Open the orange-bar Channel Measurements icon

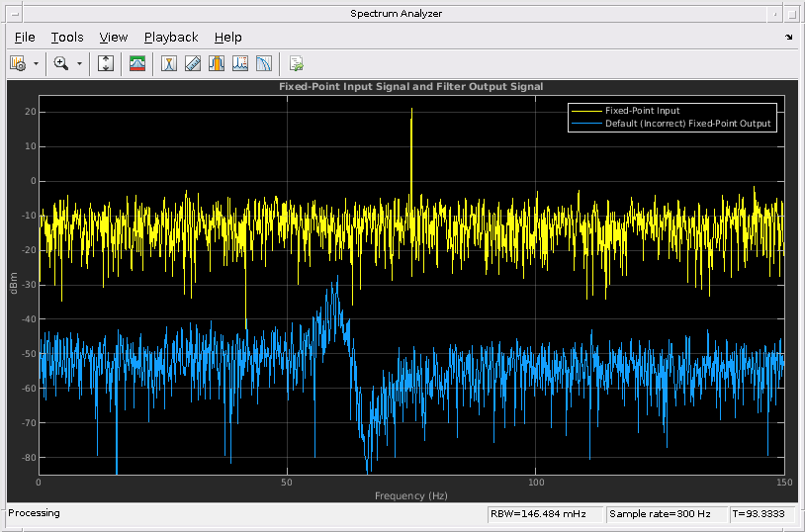216,63
